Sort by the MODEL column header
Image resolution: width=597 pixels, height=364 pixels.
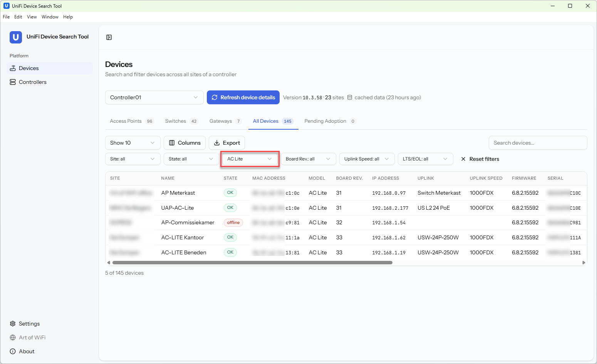click(317, 178)
